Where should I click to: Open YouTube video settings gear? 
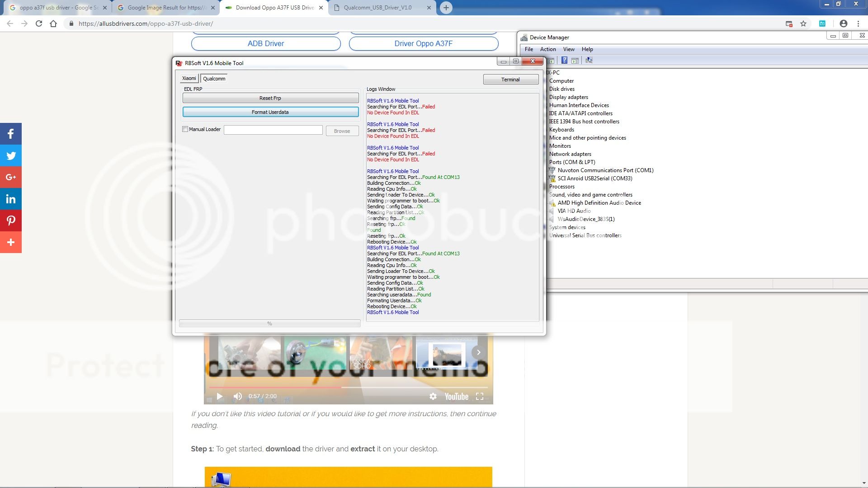[x=433, y=396]
